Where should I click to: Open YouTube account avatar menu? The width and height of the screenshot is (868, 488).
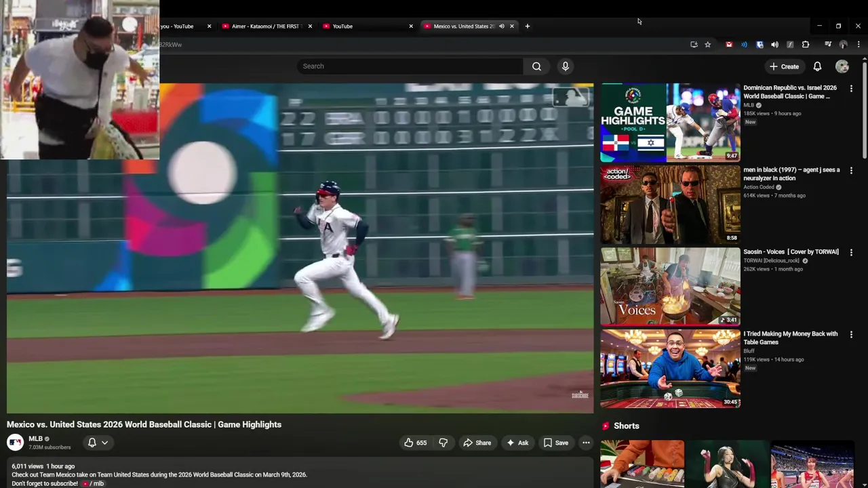842,66
